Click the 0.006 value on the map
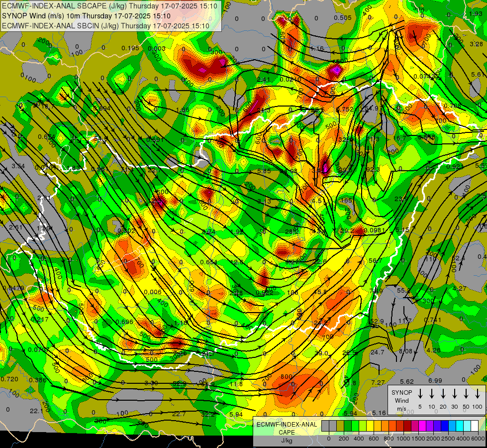Screen dimensions: 487x448 coord(153,292)
